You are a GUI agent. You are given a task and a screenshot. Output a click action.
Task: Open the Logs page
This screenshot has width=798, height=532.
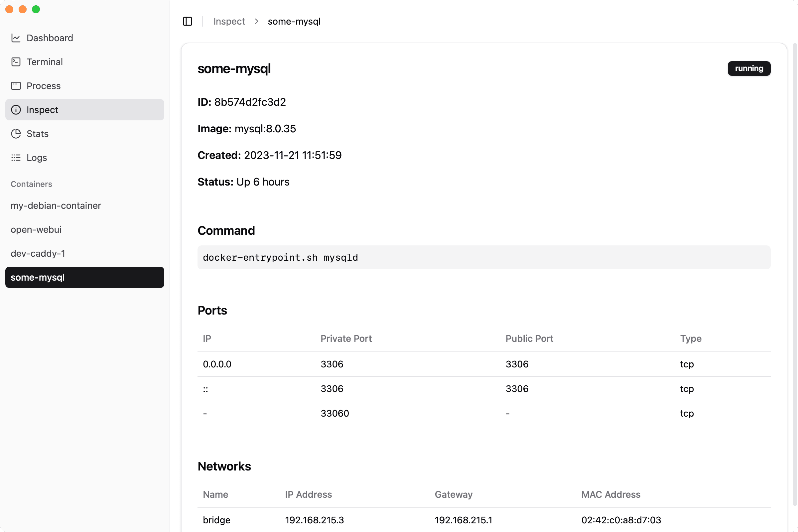[x=85, y=157]
